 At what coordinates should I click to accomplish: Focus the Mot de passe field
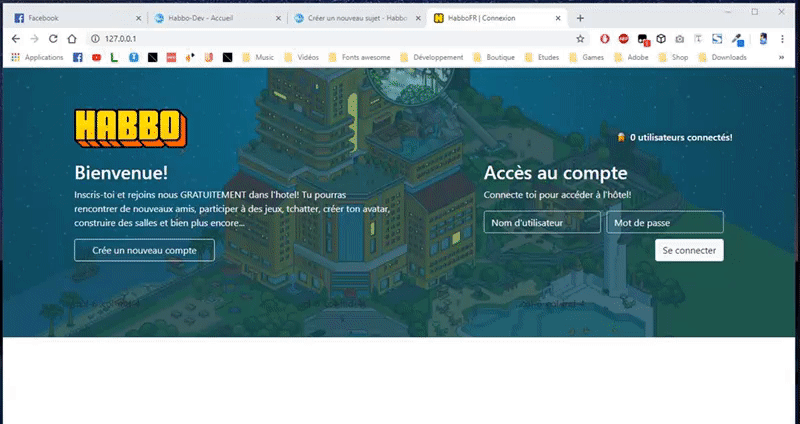click(665, 222)
